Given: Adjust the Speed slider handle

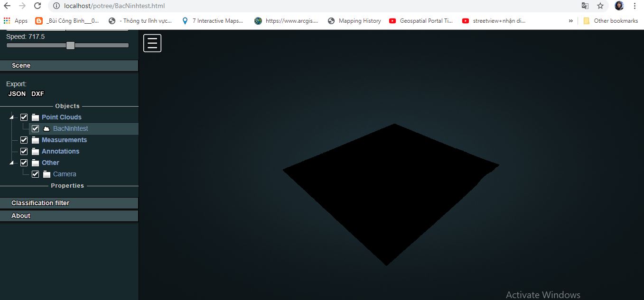Looking at the screenshot, I should (x=70, y=45).
